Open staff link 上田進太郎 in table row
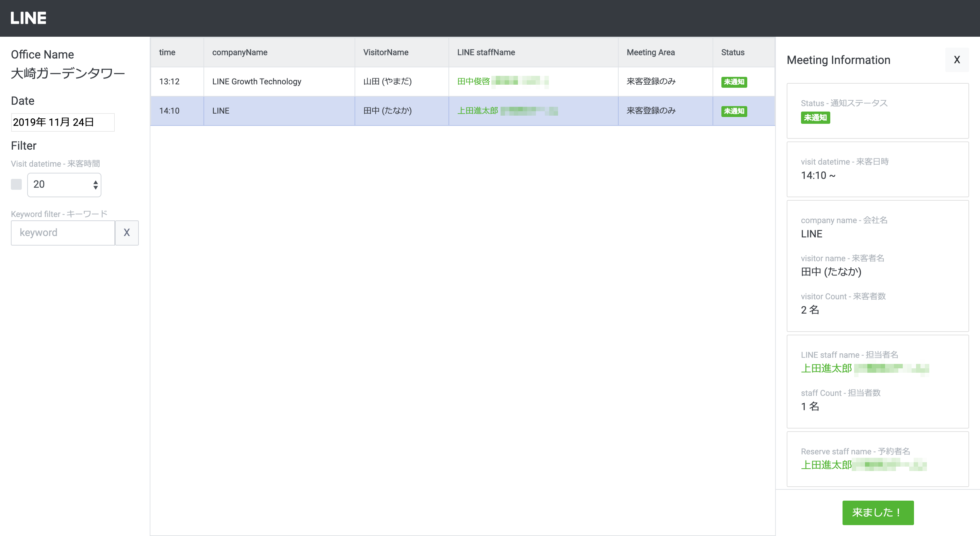This screenshot has height=536, width=980. [x=477, y=111]
